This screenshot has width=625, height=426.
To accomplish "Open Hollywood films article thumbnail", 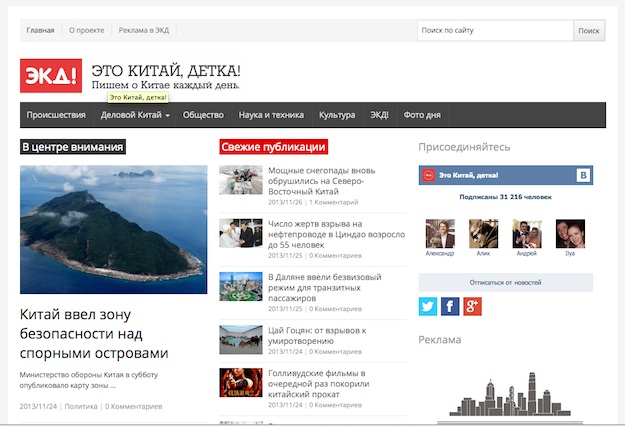I will coord(241,383).
